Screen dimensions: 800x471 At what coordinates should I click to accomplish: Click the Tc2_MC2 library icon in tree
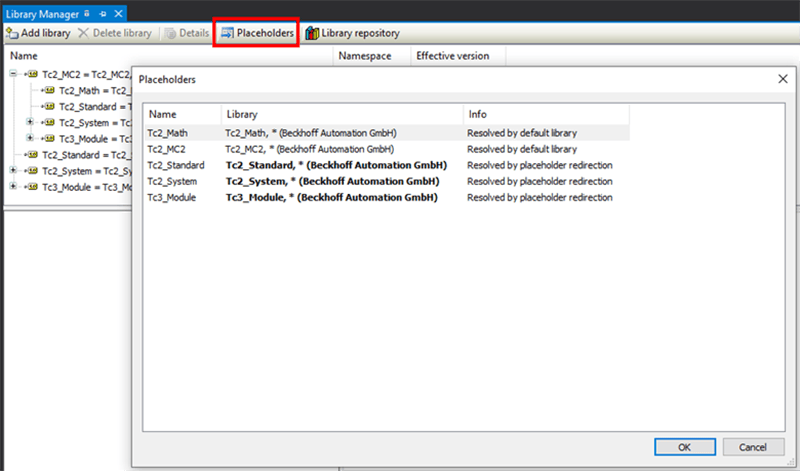pyautogui.click(x=33, y=74)
